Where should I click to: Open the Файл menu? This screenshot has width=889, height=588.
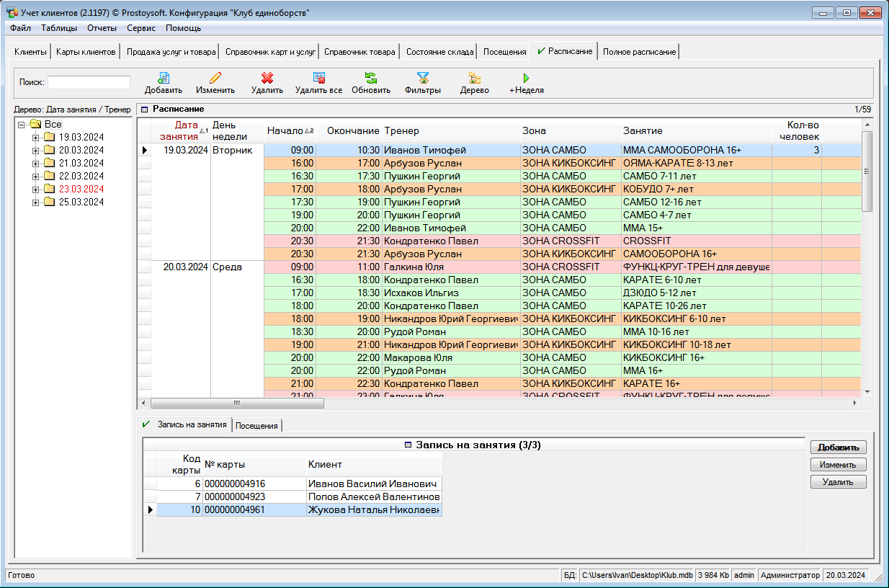(x=21, y=28)
